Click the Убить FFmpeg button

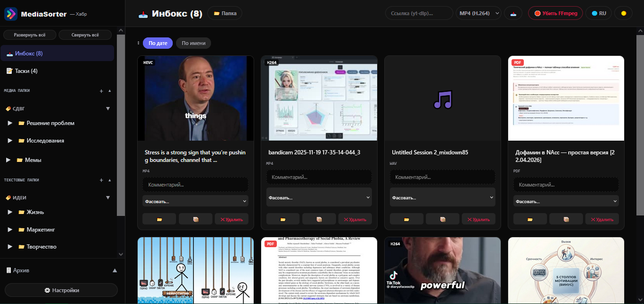coord(556,13)
